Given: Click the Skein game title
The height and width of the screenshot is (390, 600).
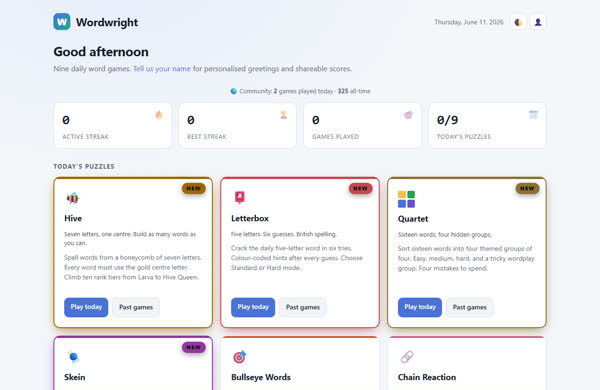Looking at the screenshot, I should pyautogui.click(x=75, y=377).
